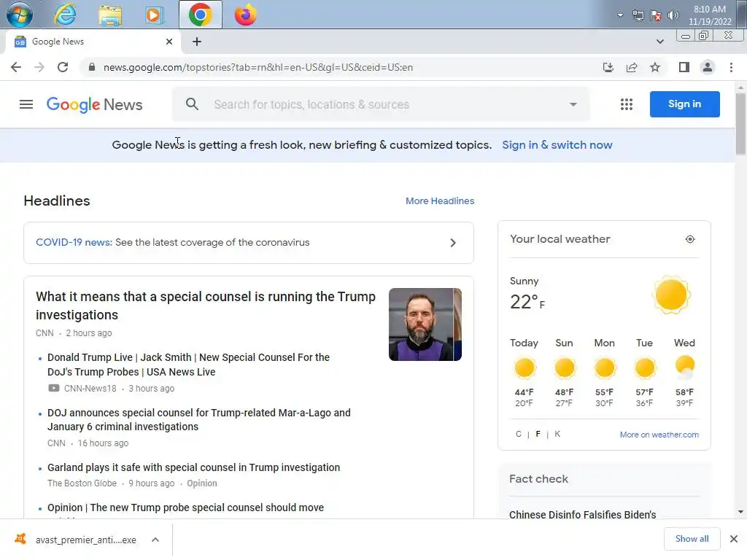
Task: Use precise location icon in weather card
Action: 690,239
